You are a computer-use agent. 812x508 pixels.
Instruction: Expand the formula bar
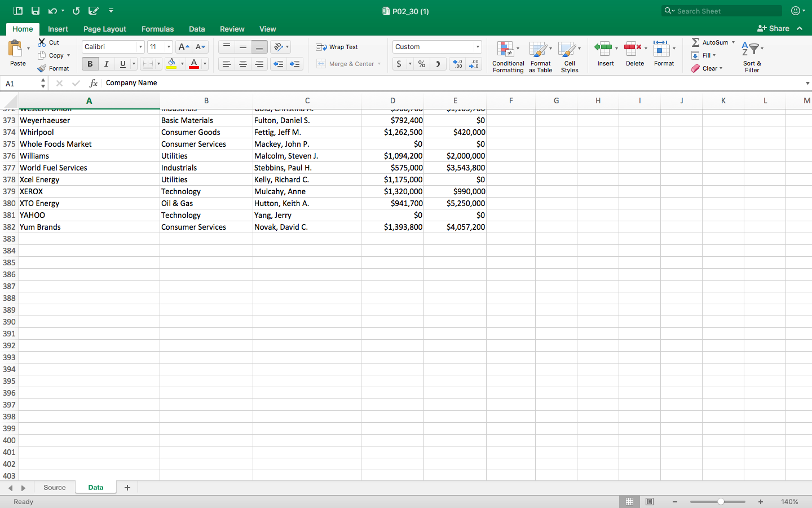(x=807, y=83)
